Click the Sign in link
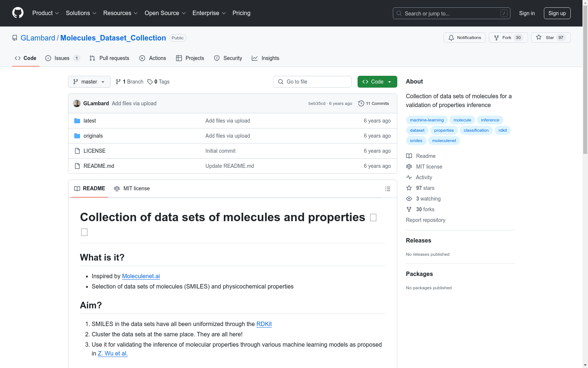This screenshot has width=588, height=368. click(x=527, y=13)
